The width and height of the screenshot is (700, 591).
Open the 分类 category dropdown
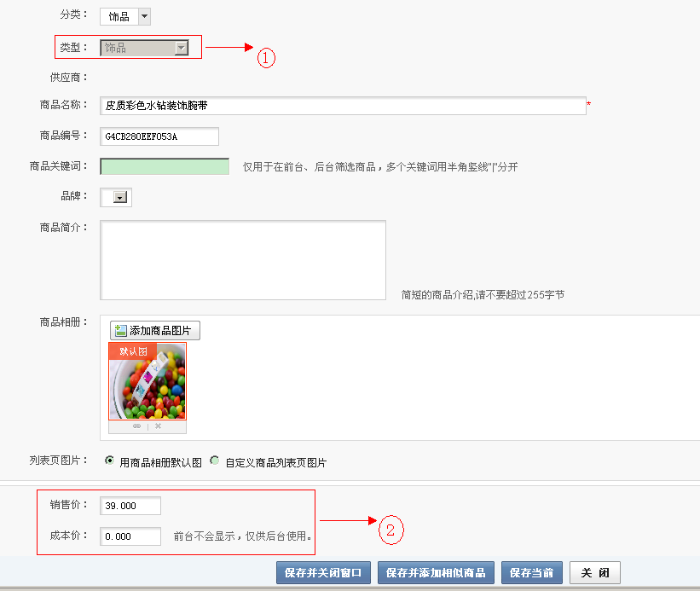click(142, 16)
